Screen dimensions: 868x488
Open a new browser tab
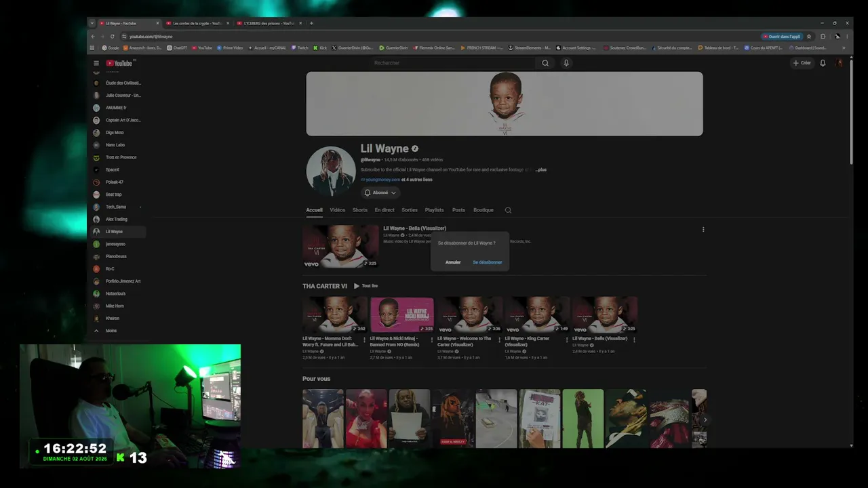(311, 23)
